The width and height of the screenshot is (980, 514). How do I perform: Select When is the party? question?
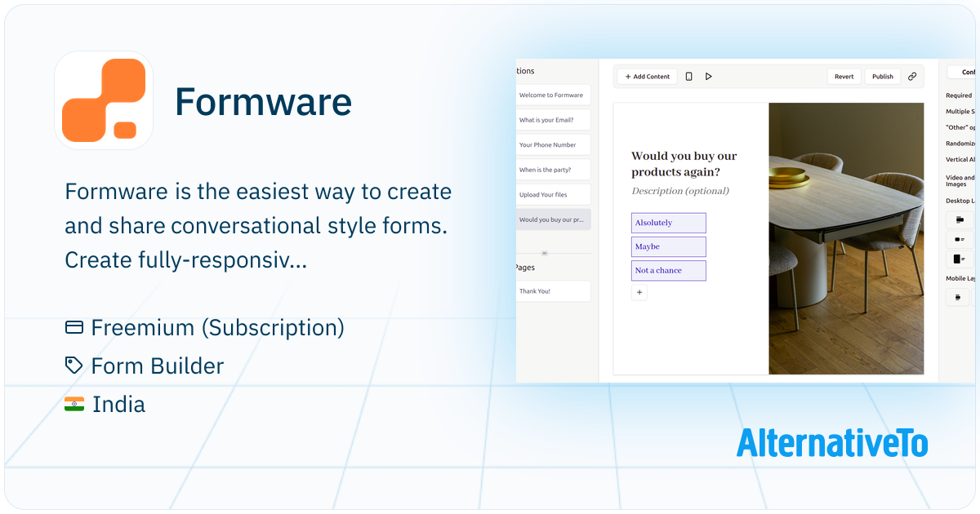click(553, 170)
